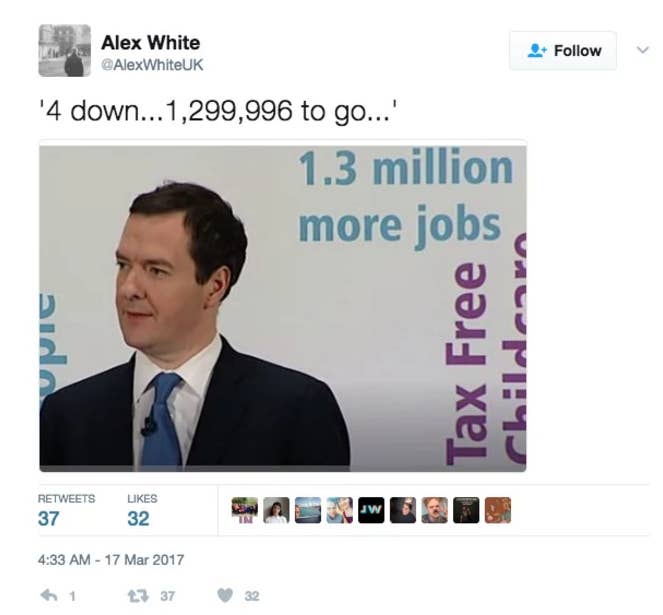The width and height of the screenshot is (663, 615).
Task: Open the liker avatar with bearded man
Action: tap(434, 510)
